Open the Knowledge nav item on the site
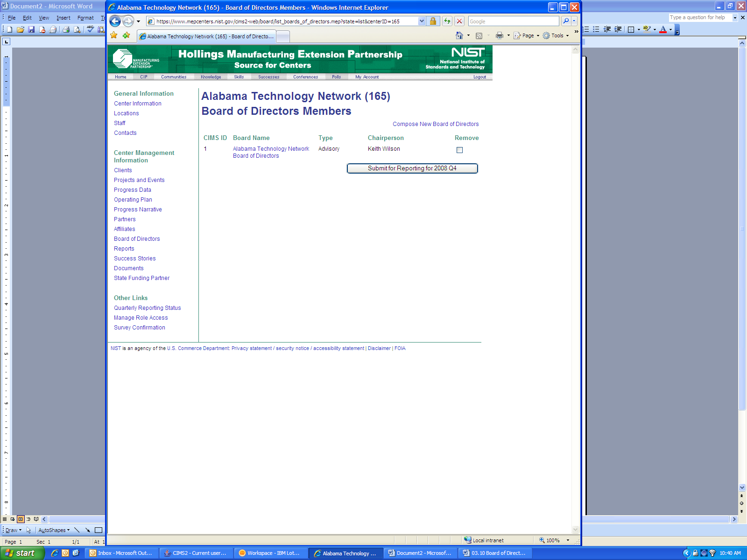The image size is (747, 560). (211, 77)
